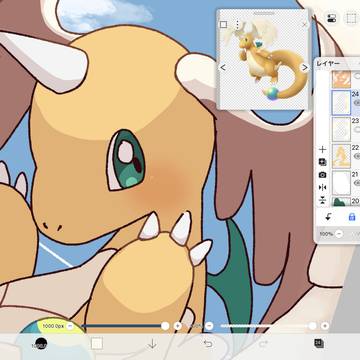The width and height of the screenshot is (360, 360).
Task: Increase brush size with plus button
Action: tap(178, 326)
